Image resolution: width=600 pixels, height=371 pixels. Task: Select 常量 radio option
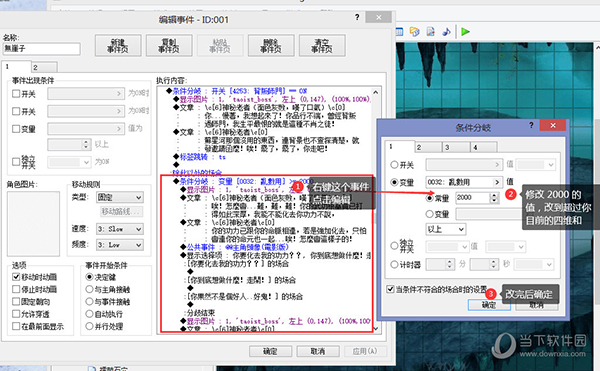click(430, 198)
